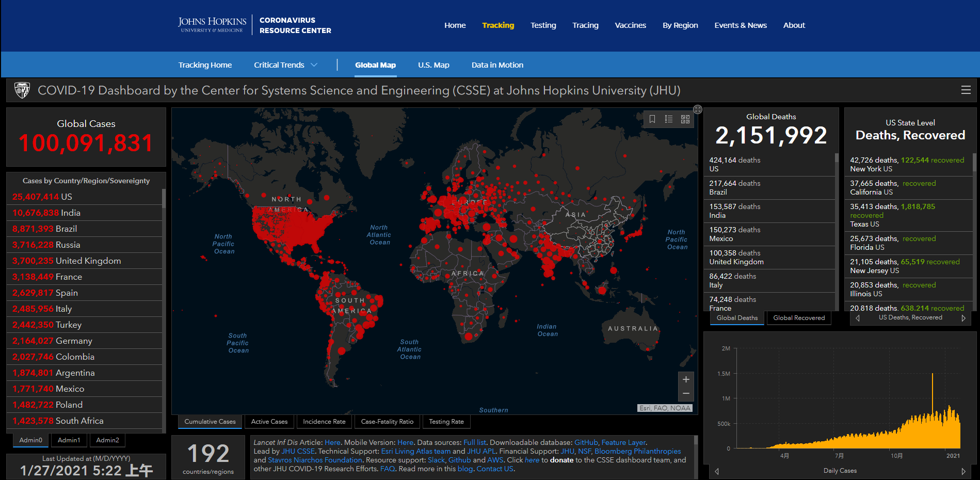Viewport: 980px width, 480px height.
Task: Show previous chart before Daily Cases
Action: coord(717,471)
